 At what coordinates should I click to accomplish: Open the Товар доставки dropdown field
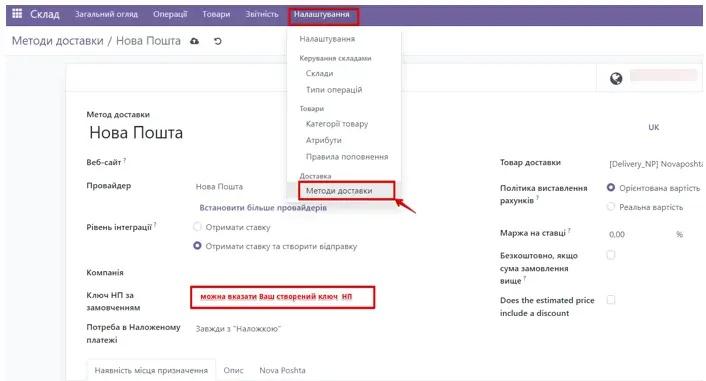point(655,164)
